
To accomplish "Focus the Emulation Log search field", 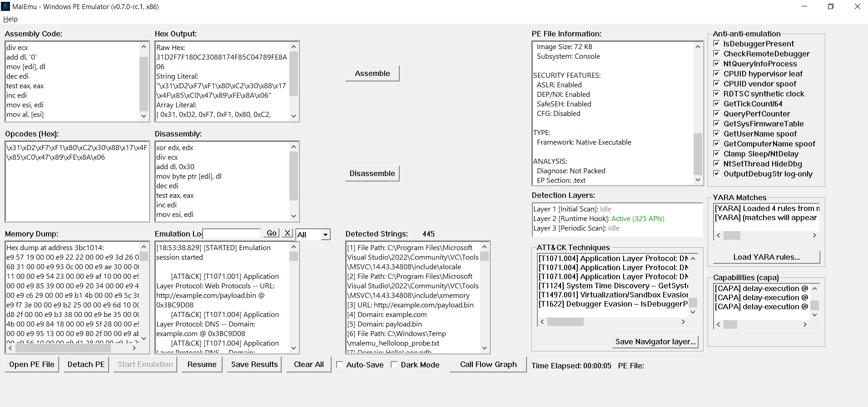I will click(x=232, y=233).
